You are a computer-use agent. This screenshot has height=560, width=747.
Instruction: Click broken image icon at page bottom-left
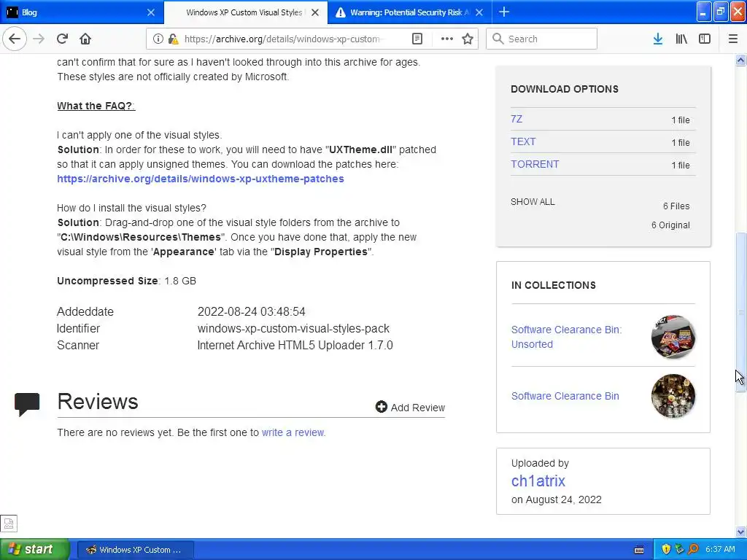point(9,524)
